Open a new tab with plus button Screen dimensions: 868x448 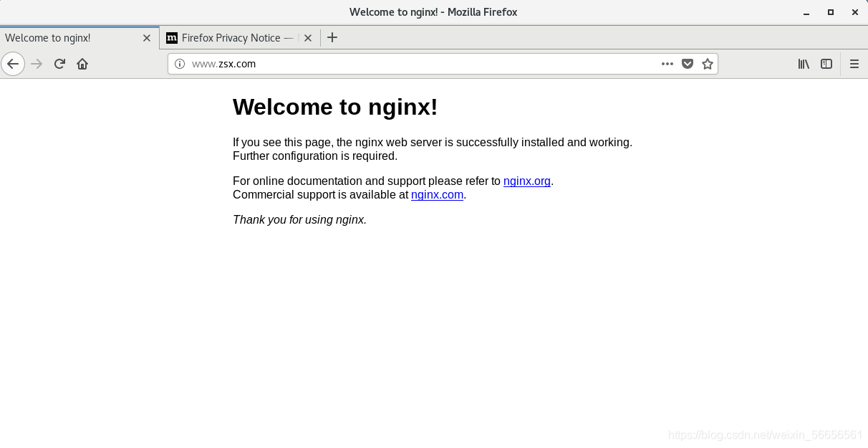pyautogui.click(x=332, y=38)
